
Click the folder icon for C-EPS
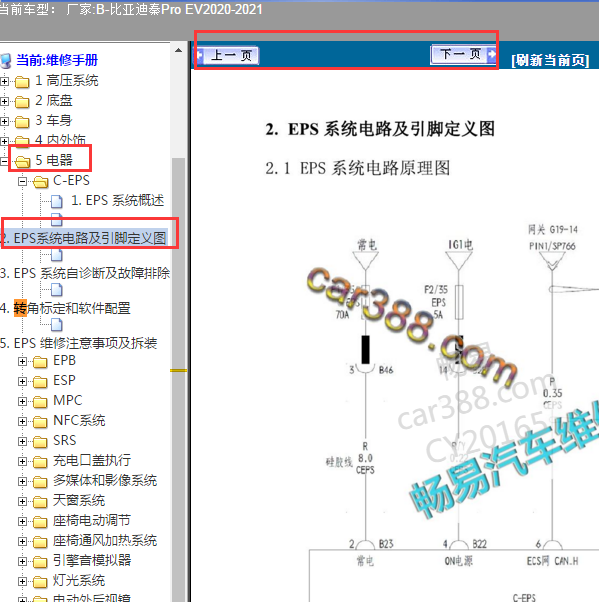click(x=40, y=182)
